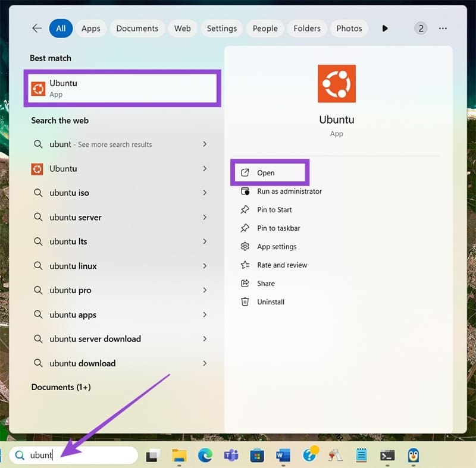Click the Documents (1+) section header

(61, 387)
